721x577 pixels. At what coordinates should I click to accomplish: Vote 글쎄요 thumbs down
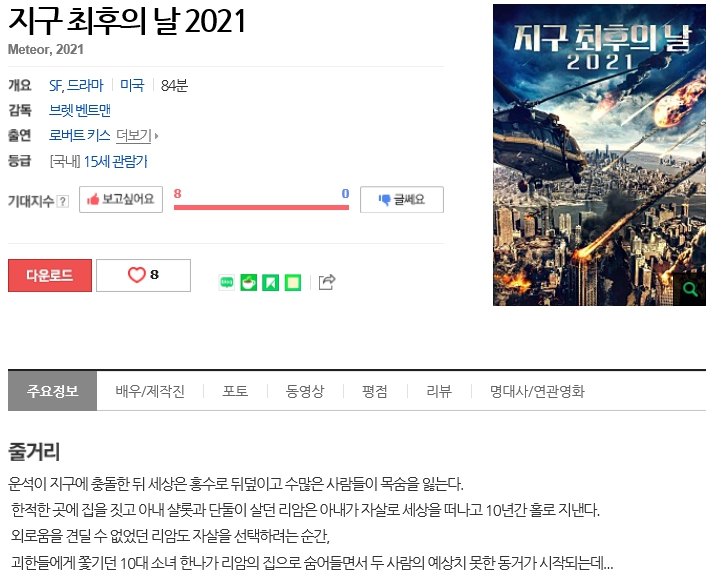coord(401,200)
